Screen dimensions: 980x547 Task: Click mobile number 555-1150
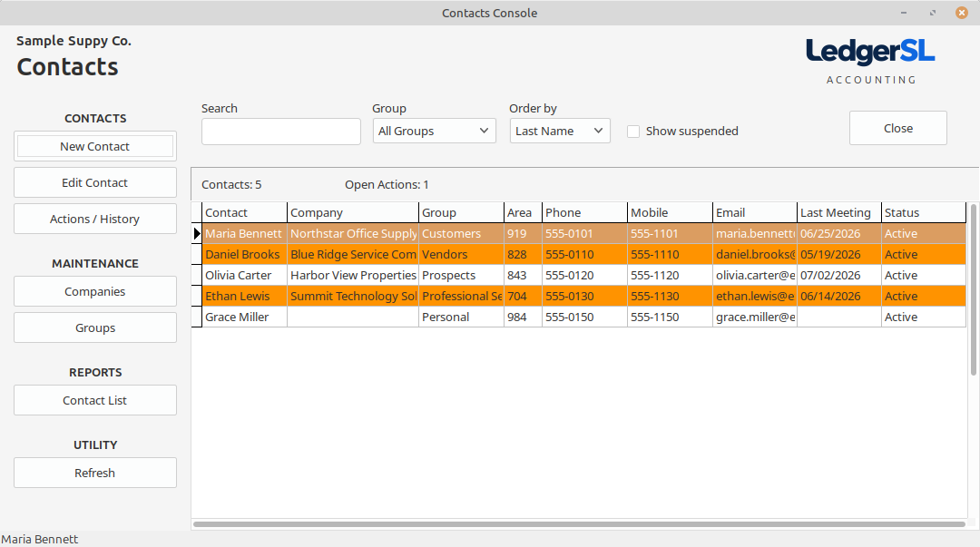pyautogui.click(x=670, y=317)
